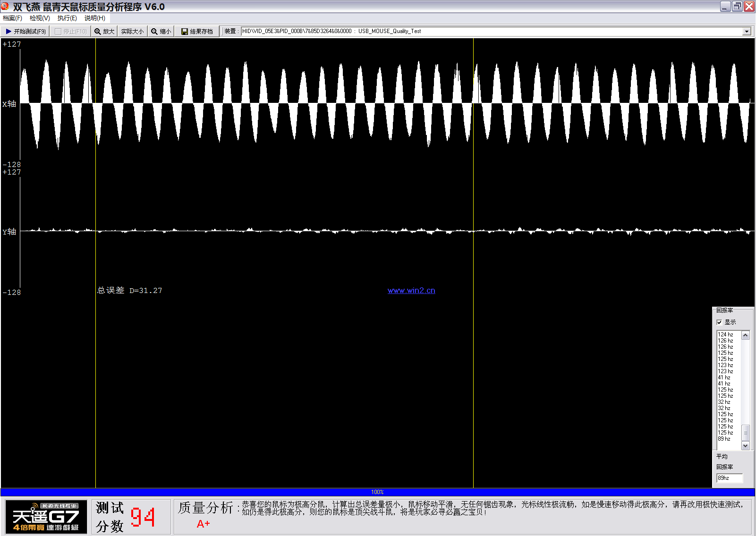Open the 说明(H) help menu

pos(94,18)
